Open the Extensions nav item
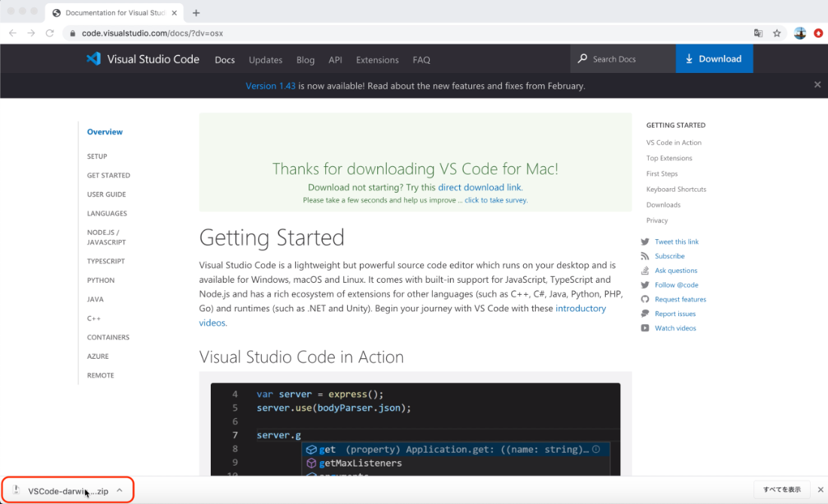The width and height of the screenshot is (828, 504). coord(377,59)
